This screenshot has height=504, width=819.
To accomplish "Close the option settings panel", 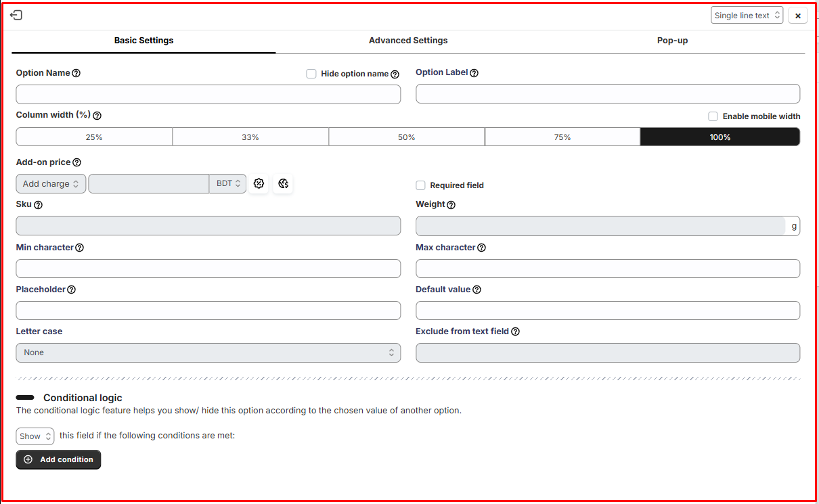I will (798, 15).
